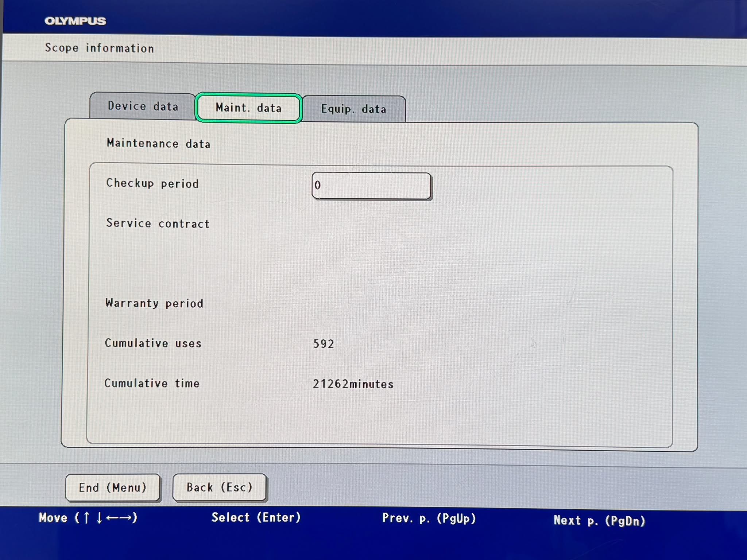Click the Checkup period input field
747x560 pixels.
click(371, 186)
